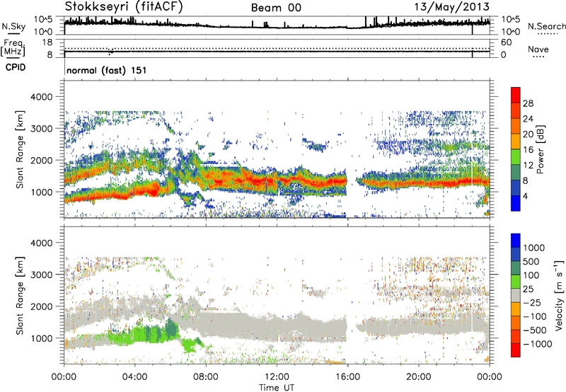Viewport: 566px width, 392px height.
Task: Pick the dark green 8–12 dB power segment
Action: coord(516,173)
